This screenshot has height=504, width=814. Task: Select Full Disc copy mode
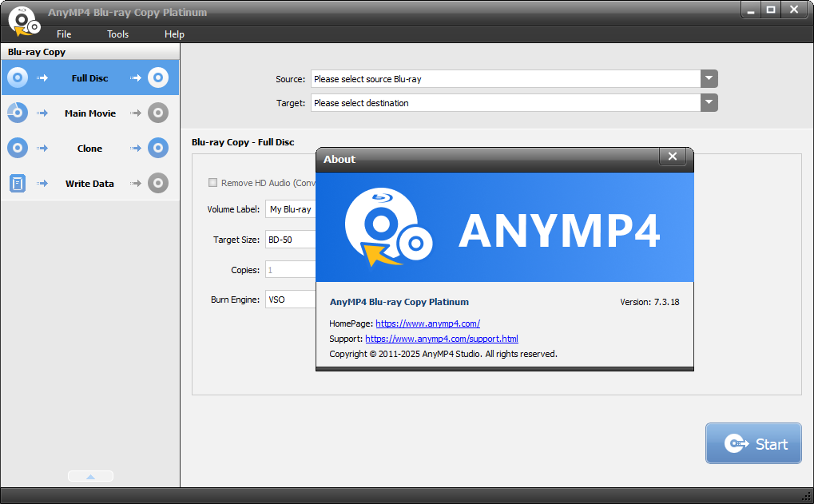click(90, 77)
